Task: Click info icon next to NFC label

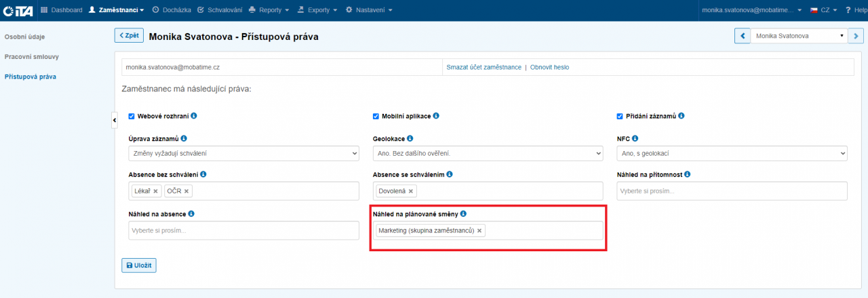Action: click(635, 138)
